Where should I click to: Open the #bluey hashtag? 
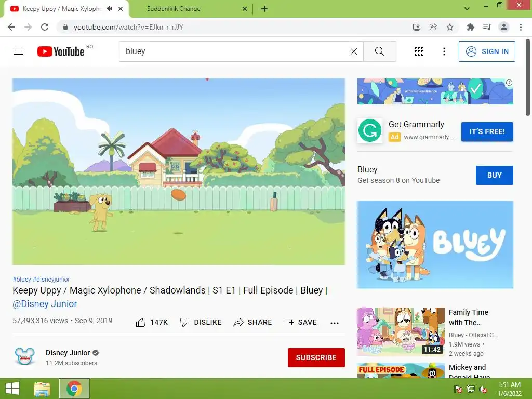pos(22,279)
